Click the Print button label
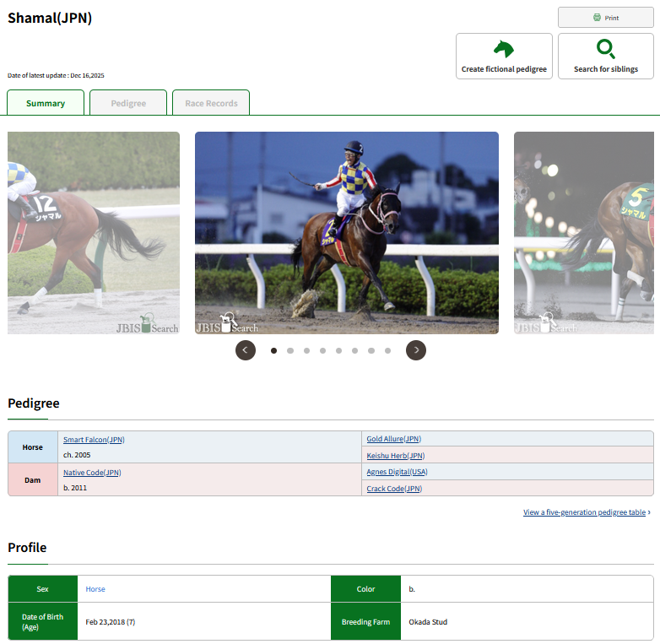660x644 pixels. [x=612, y=18]
